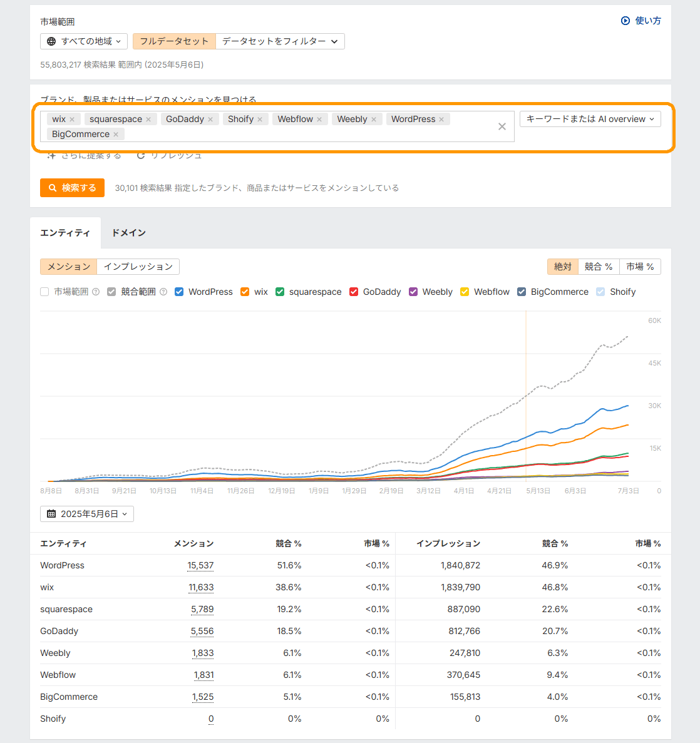Click the play icon next to 使い方

click(x=625, y=21)
